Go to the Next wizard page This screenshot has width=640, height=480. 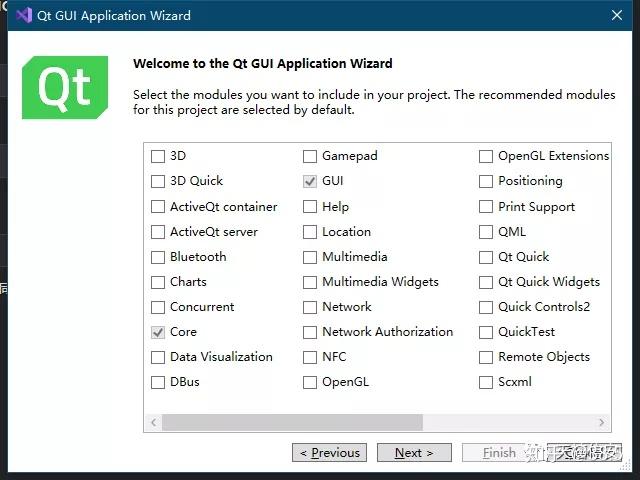[414, 453]
